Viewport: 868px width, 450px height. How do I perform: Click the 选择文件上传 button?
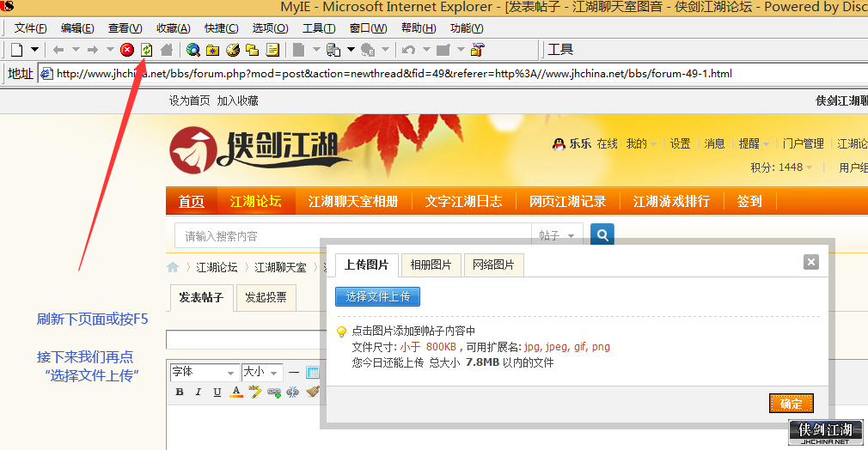pos(377,296)
